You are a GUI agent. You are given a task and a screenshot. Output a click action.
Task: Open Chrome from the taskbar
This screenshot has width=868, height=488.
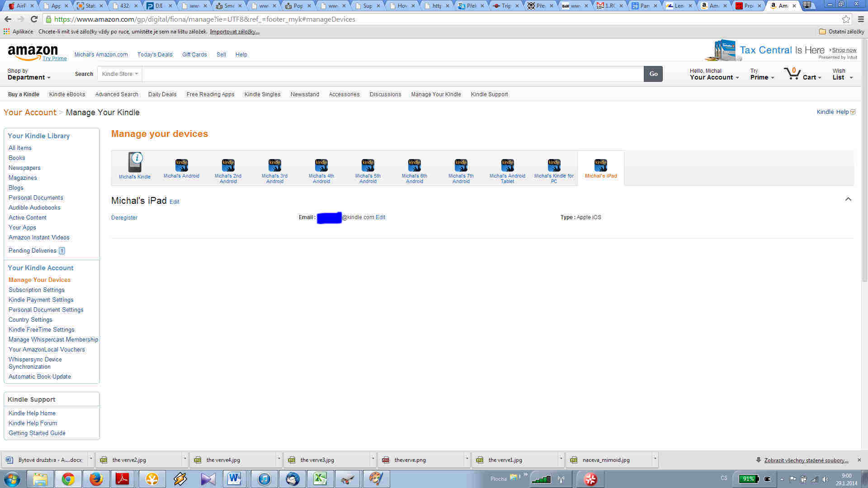(x=68, y=479)
